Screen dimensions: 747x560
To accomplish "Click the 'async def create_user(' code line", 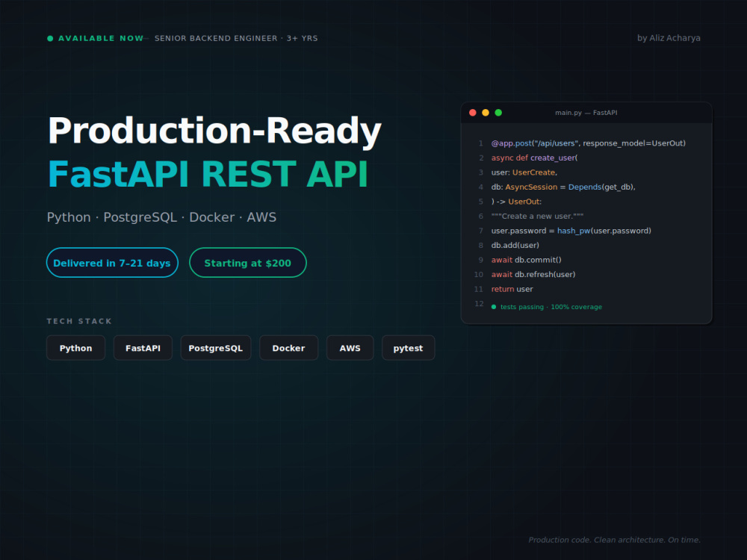I will (535, 158).
